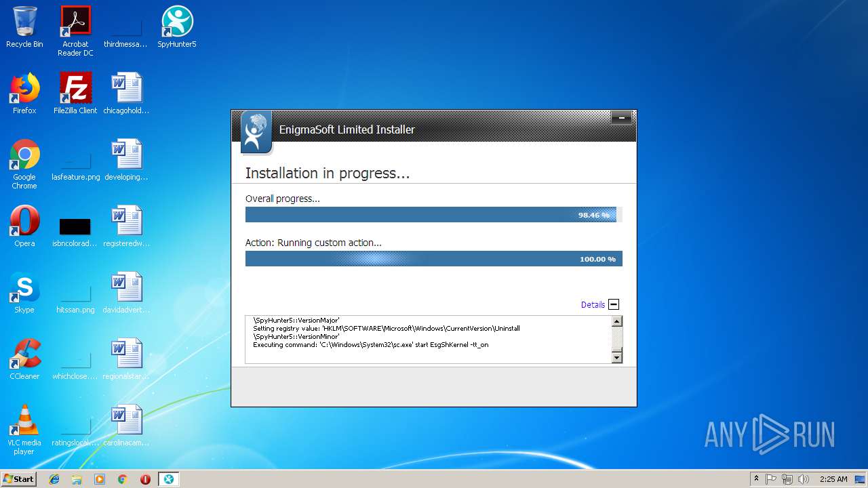Screen dimensions: 868x488
Task: Open the Windows Start menu
Action: [x=18, y=479]
